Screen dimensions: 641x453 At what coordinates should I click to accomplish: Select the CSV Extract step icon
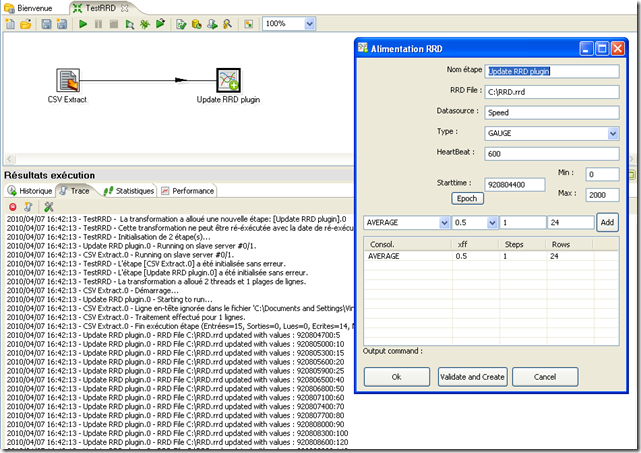67,80
